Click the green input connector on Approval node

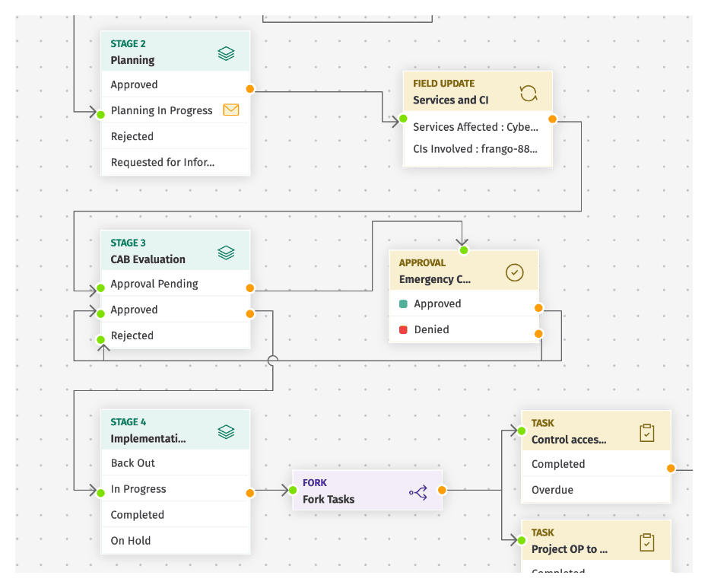click(x=464, y=250)
